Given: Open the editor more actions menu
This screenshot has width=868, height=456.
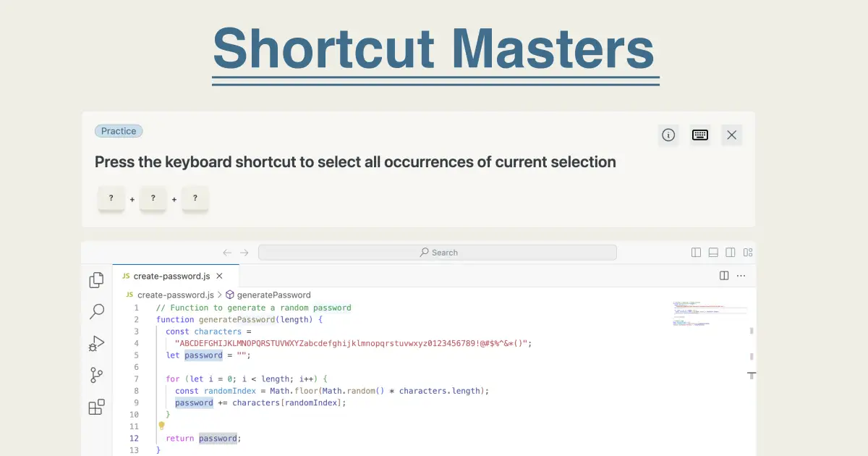Looking at the screenshot, I should pos(741,276).
